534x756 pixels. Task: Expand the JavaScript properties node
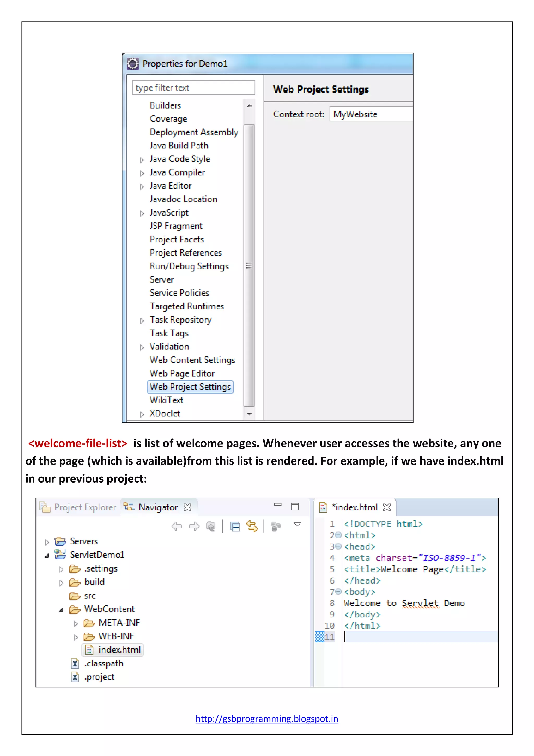click(142, 213)
